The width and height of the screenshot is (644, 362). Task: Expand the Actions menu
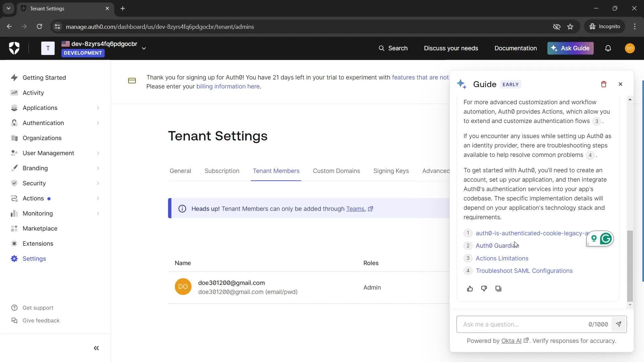(98, 198)
